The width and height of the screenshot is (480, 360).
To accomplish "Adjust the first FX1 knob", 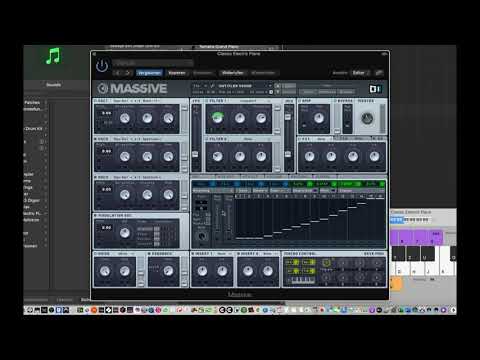I will tap(309, 156).
